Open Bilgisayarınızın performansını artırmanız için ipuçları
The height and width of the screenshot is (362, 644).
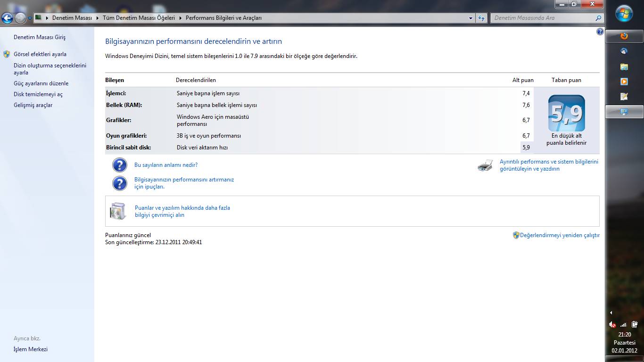point(184,183)
